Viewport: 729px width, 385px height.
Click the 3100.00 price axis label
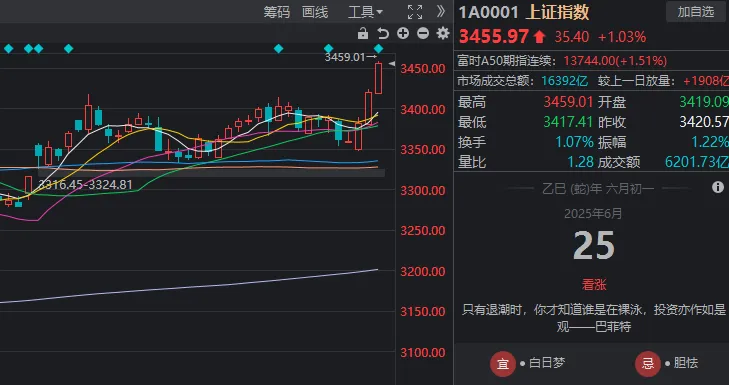click(x=423, y=352)
